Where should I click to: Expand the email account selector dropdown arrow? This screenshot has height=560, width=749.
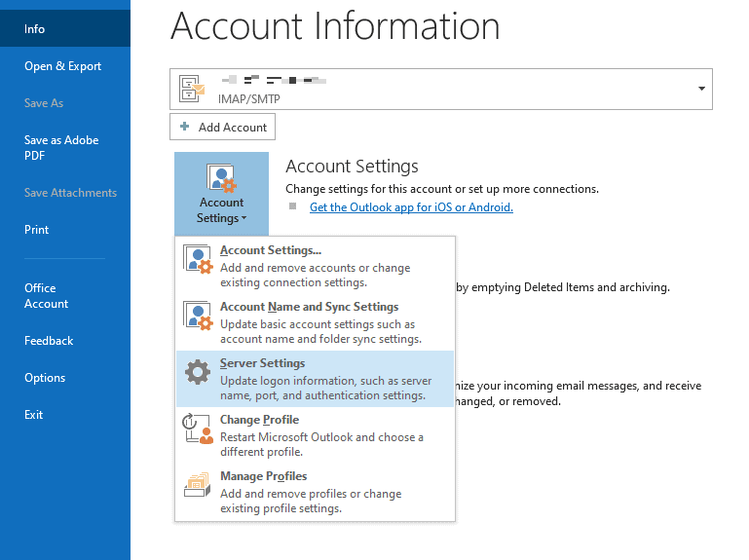point(701,89)
